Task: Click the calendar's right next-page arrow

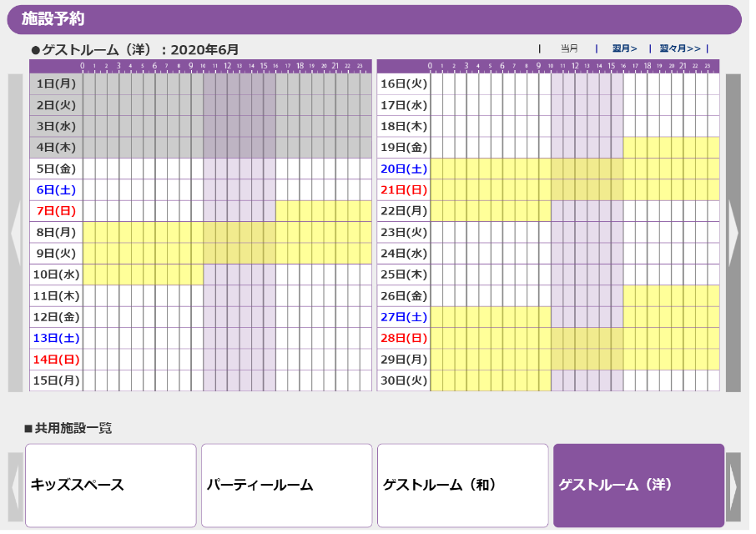Action: [733, 233]
